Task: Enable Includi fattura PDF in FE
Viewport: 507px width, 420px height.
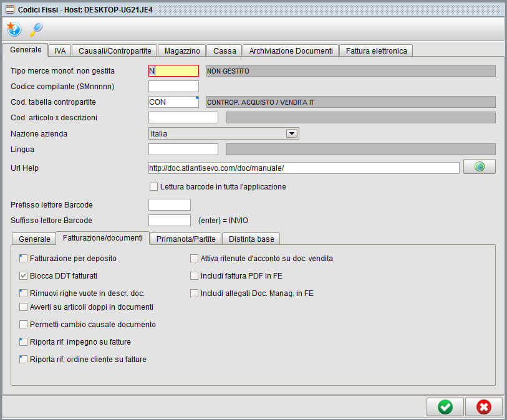Action: (x=194, y=275)
